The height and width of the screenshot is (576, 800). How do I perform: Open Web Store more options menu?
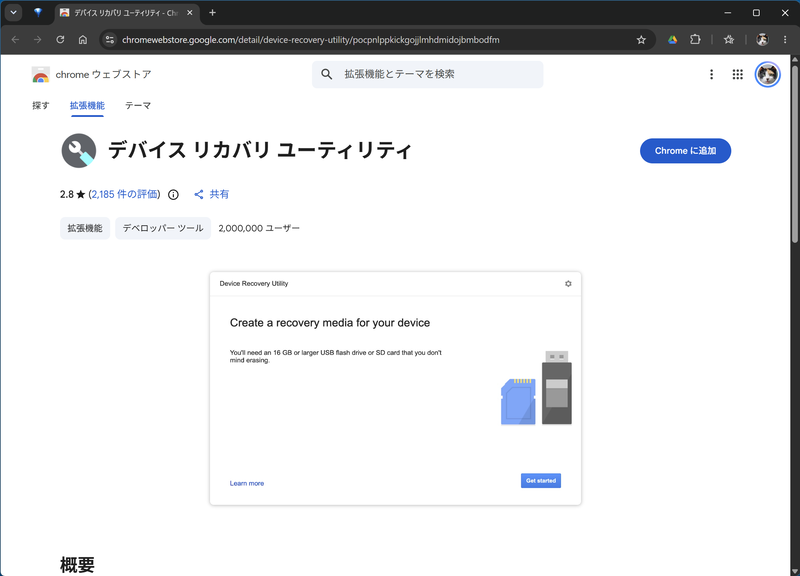coord(711,74)
